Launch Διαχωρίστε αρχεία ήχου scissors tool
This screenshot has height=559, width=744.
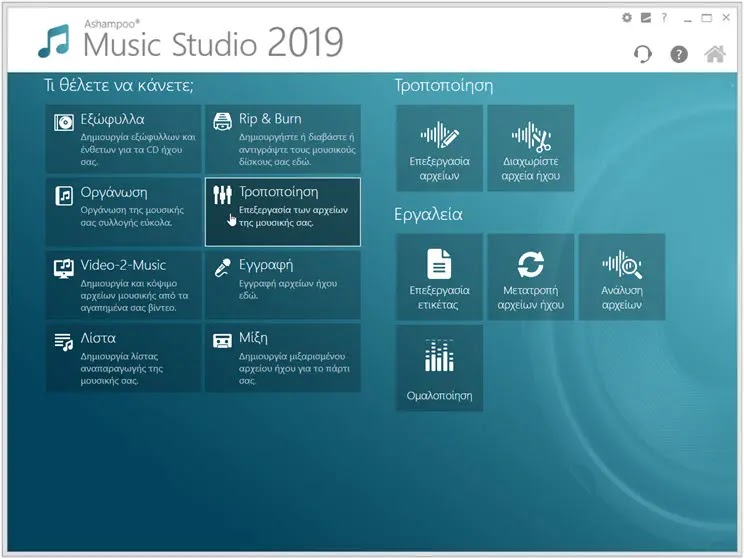[x=530, y=148]
